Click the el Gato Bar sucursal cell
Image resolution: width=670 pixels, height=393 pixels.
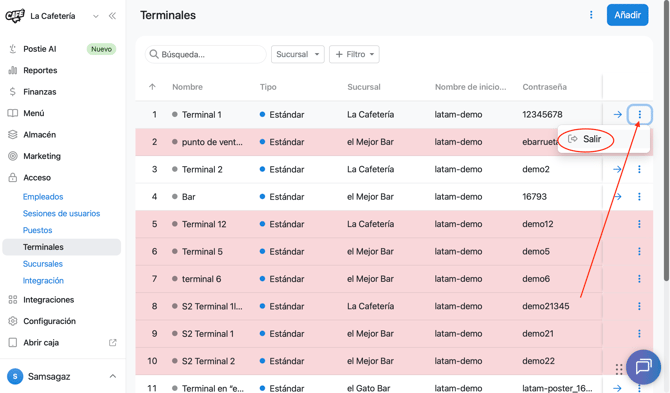coord(368,388)
